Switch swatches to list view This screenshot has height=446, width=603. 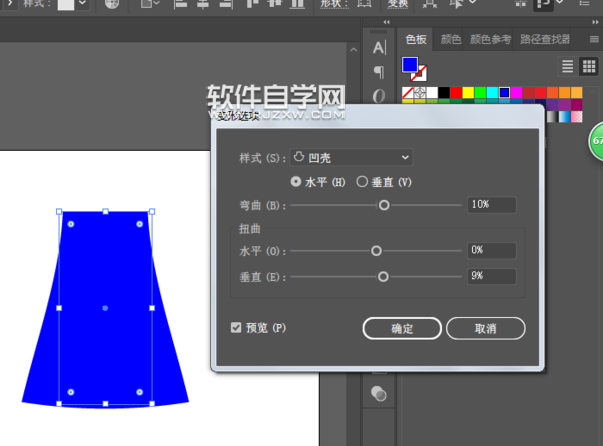(568, 66)
